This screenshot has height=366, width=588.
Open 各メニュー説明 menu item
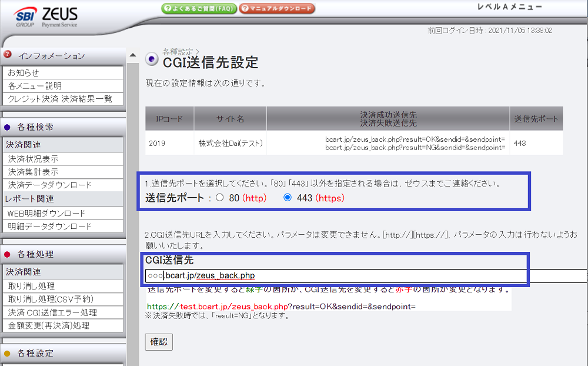point(63,86)
